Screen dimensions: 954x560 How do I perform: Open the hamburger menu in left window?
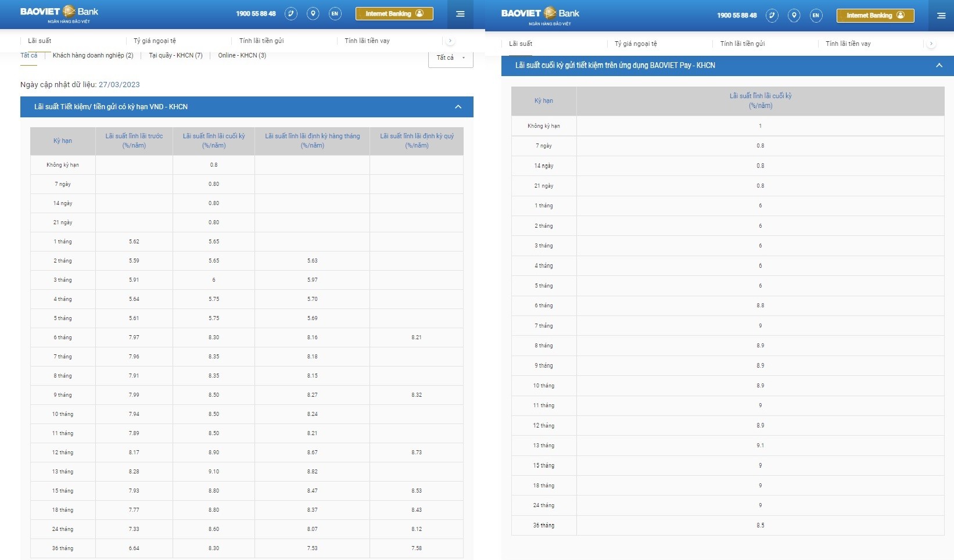(x=460, y=14)
